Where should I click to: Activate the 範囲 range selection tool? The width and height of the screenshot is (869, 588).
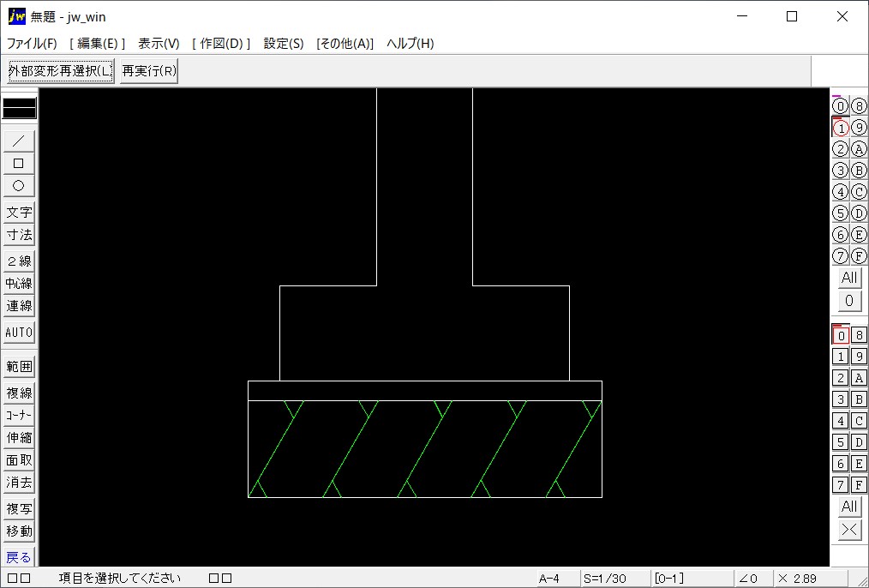(19, 366)
